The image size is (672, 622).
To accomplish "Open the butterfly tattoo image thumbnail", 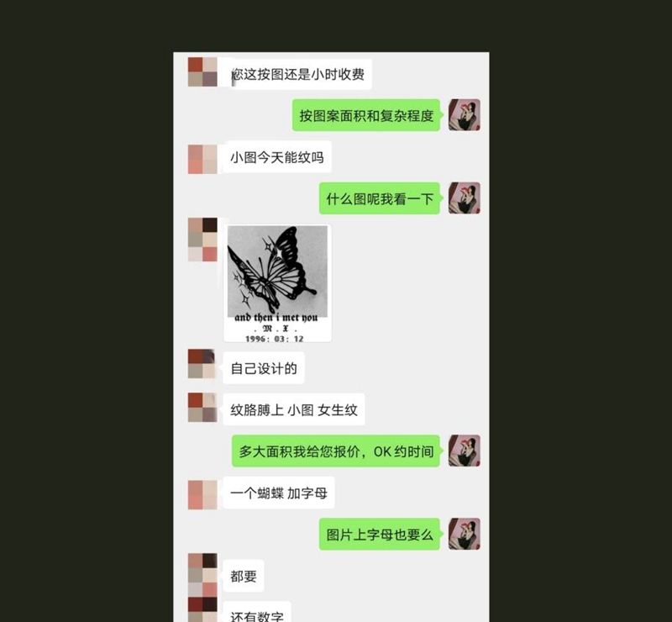I will 277,283.
